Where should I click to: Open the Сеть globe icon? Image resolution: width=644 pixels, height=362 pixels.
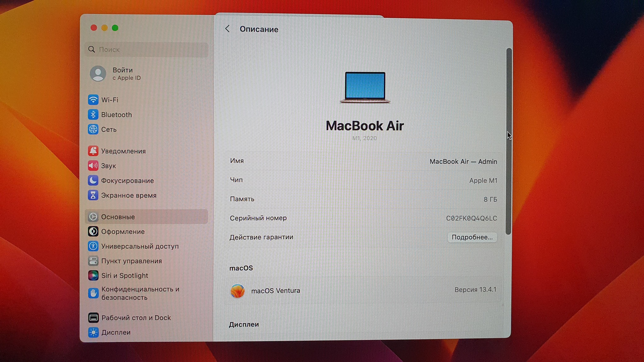[93, 129]
